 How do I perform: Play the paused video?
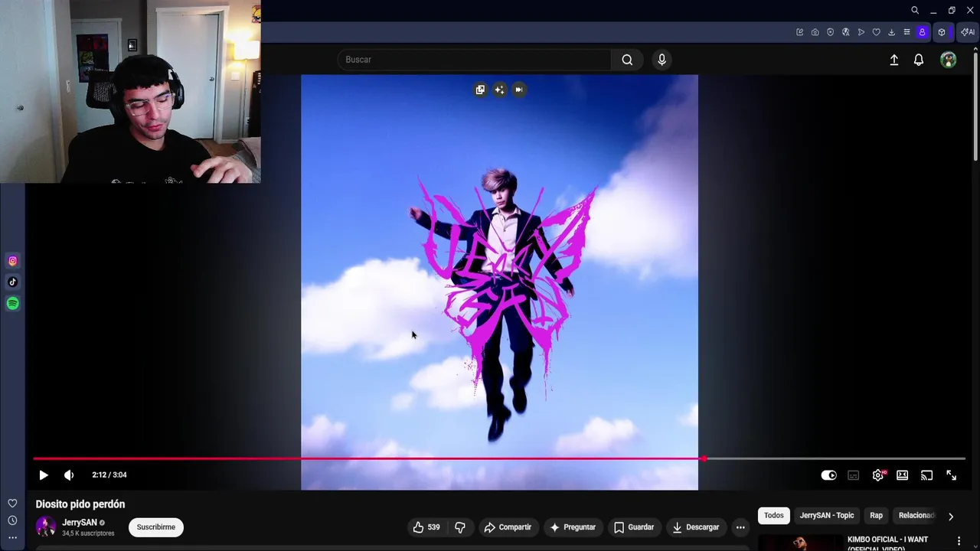44,475
